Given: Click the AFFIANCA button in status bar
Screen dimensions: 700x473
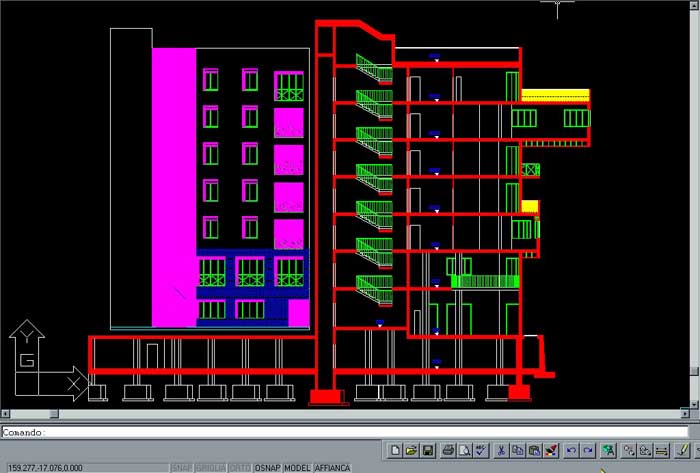Looking at the screenshot, I should point(333,467).
